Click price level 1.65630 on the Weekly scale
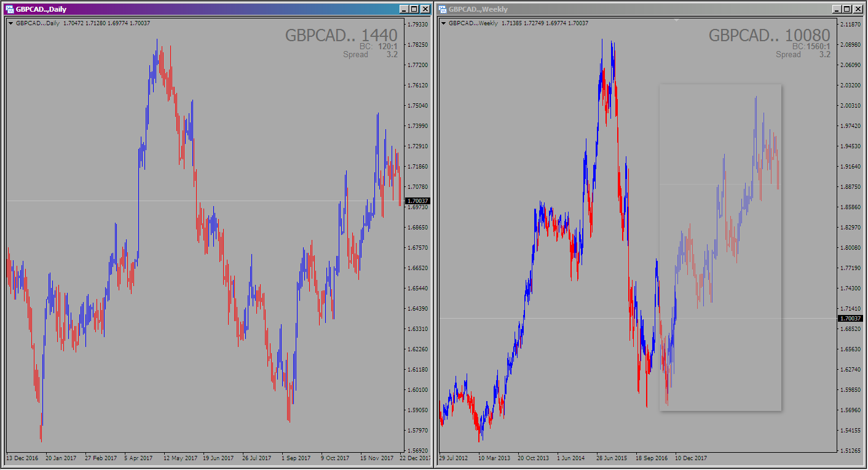The height and width of the screenshot is (470, 868). coord(851,349)
